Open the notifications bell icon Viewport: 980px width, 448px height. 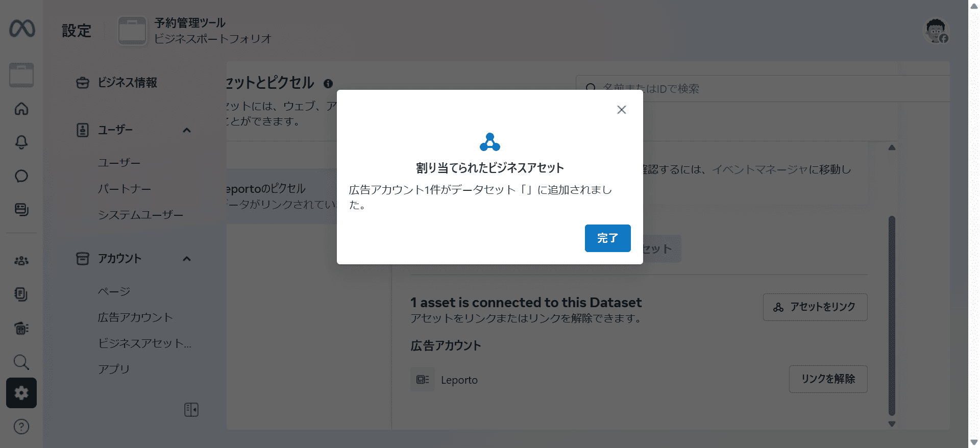21,142
